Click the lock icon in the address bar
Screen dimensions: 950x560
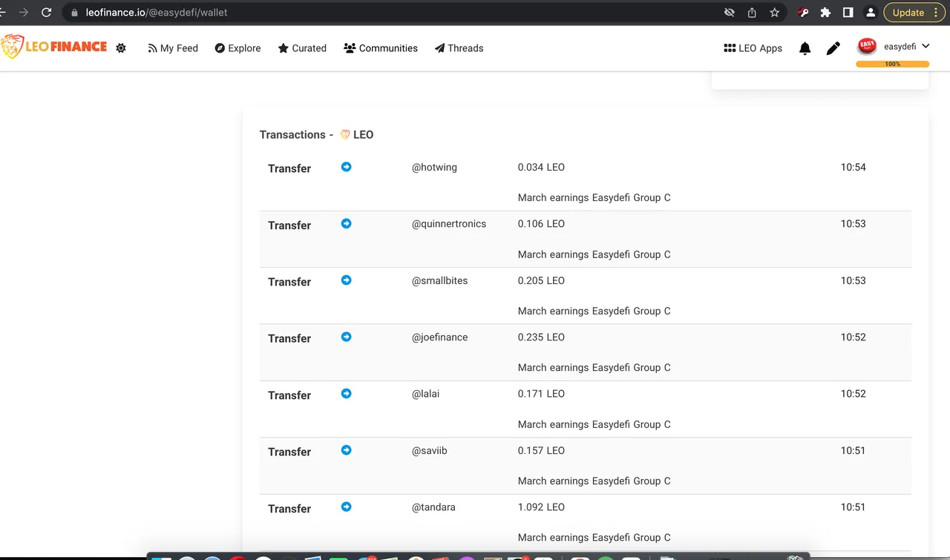[x=73, y=13]
